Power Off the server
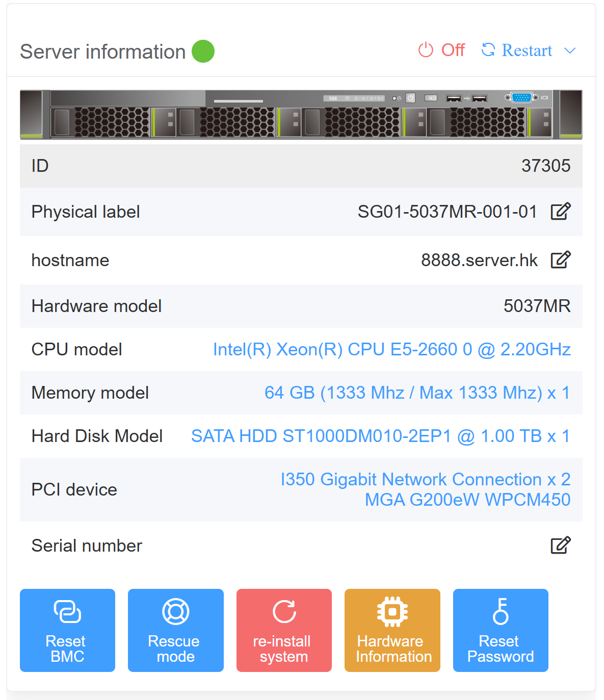Image resolution: width=604 pixels, height=700 pixels. click(441, 50)
